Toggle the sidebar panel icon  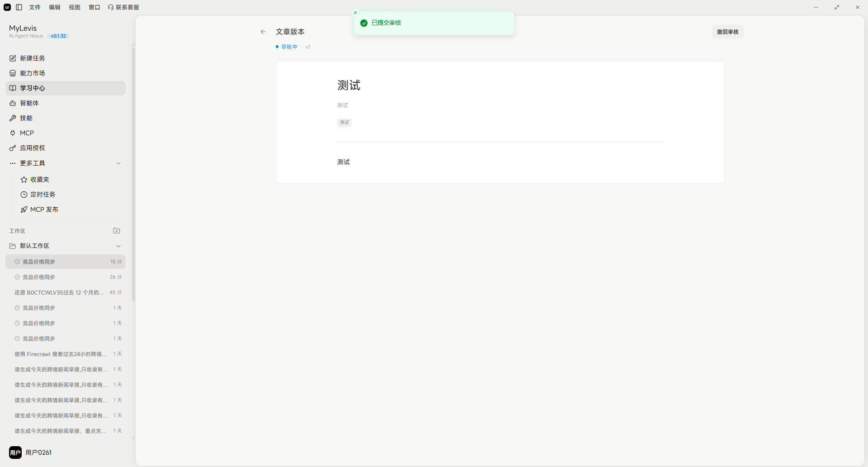(19, 7)
